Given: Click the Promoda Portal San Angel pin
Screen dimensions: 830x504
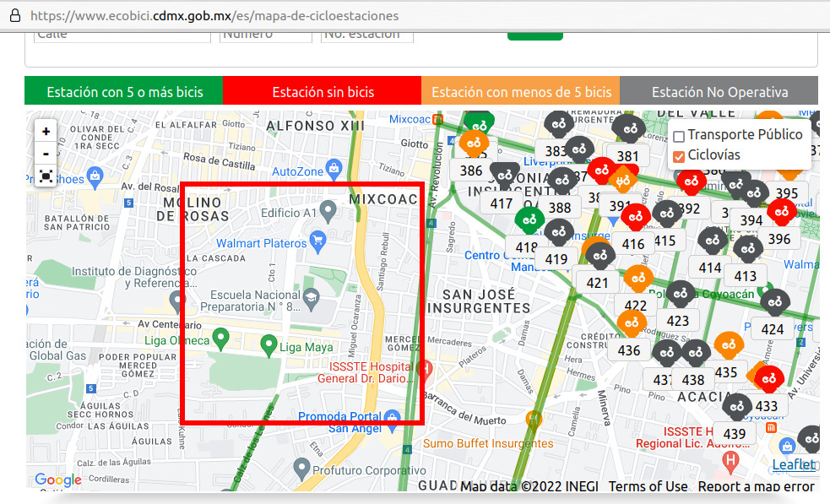Looking at the screenshot, I should click(x=392, y=420).
